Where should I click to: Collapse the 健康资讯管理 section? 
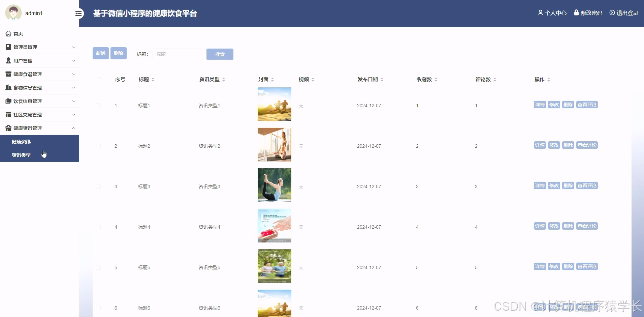[x=74, y=128]
